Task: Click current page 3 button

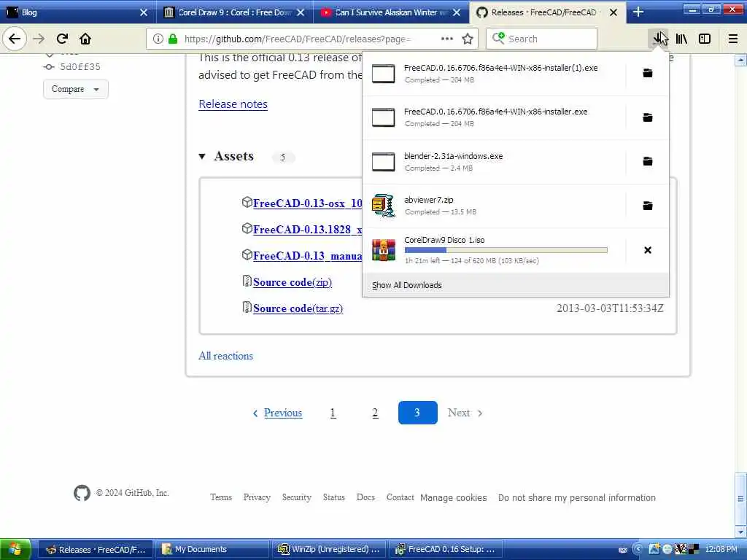Action: 418,413
